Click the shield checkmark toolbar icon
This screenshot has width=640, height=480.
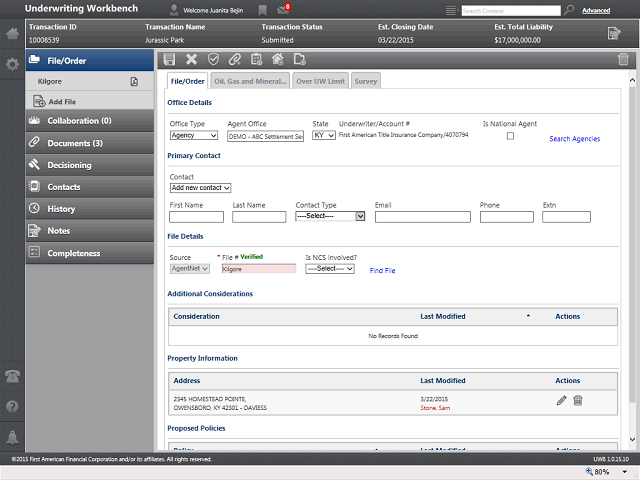tap(213, 60)
